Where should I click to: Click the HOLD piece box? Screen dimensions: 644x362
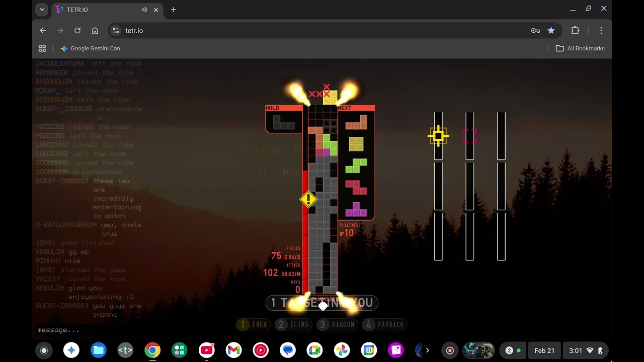[284, 119]
